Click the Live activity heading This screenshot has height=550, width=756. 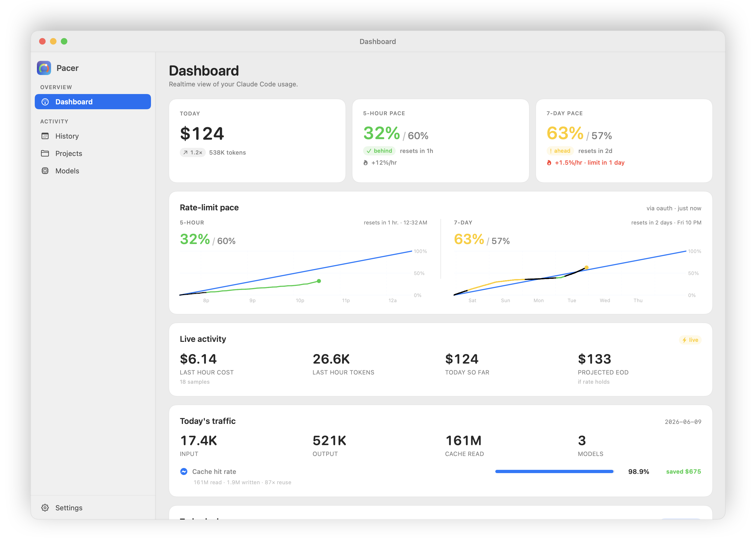point(203,339)
